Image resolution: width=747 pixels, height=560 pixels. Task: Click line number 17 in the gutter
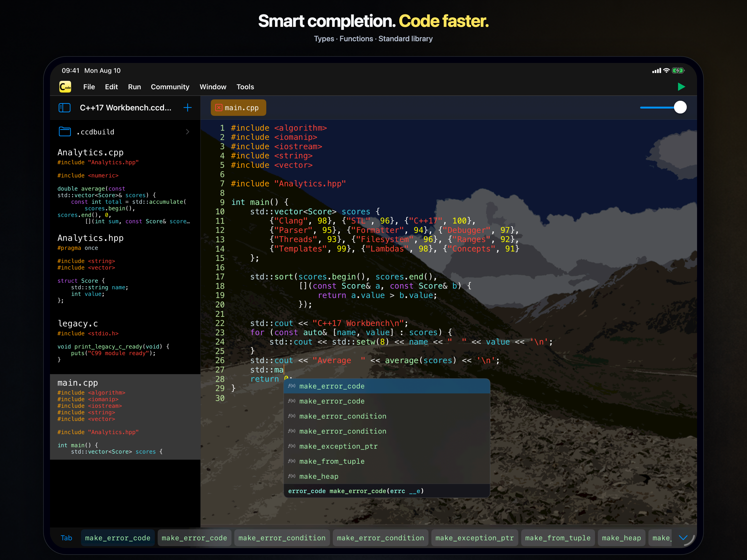click(x=220, y=277)
